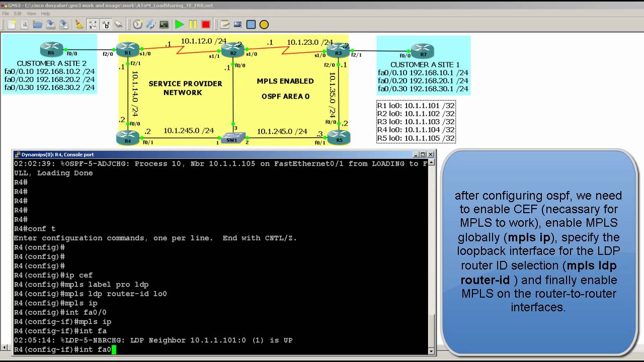Image resolution: width=644 pixels, height=362 pixels.
Task: Click R5 lo0: 10.1.1.105 /32 text
Action: click(x=416, y=138)
